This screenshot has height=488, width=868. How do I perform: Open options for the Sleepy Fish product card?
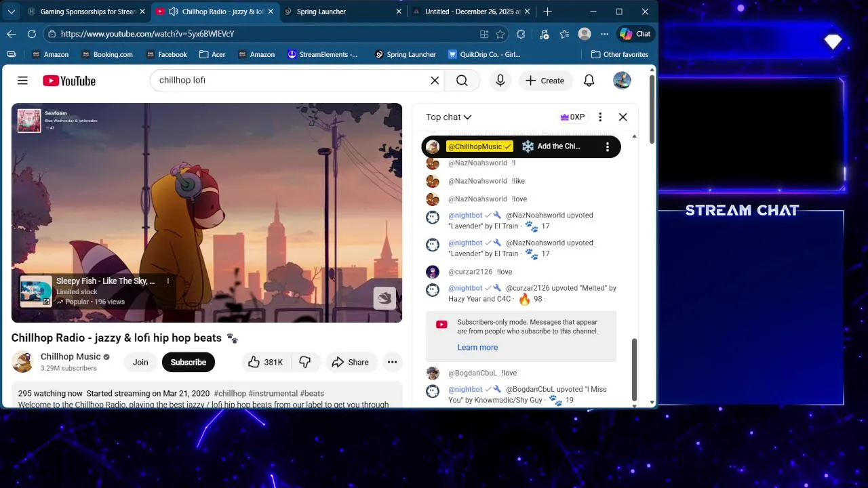pyautogui.click(x=168, y=281)
